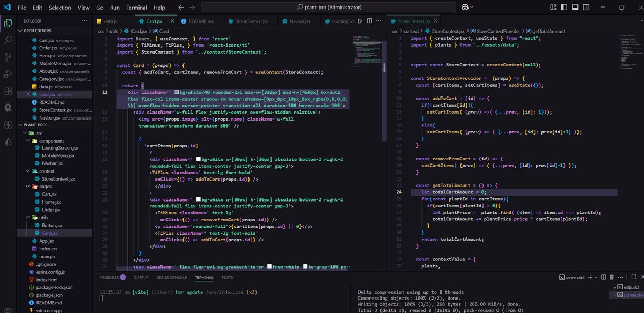Open the Run and Debug view
Screen dimensions: 644x313
click(8, 74)
